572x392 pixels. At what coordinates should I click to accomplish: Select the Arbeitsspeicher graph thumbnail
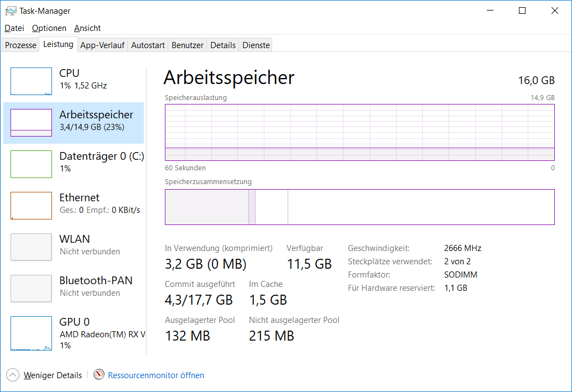point(31,123)
